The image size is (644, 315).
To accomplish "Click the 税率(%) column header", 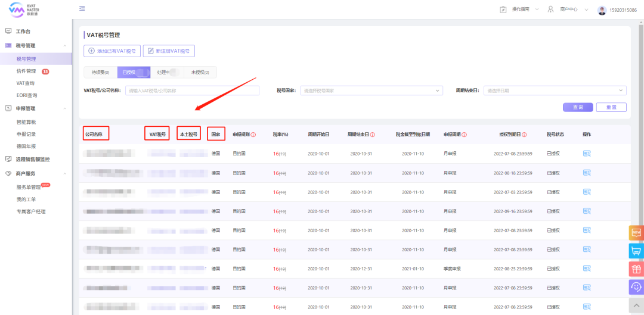I will (x=280, y=135).
